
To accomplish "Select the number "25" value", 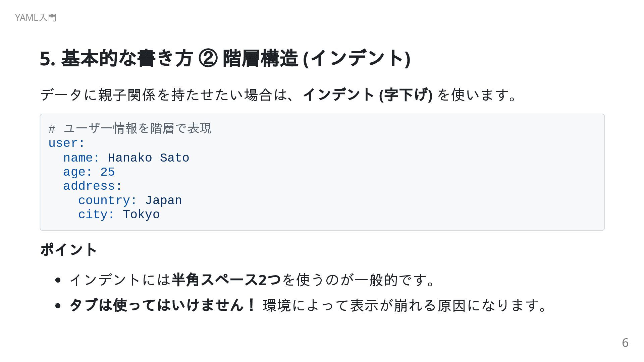I will 108,172.
